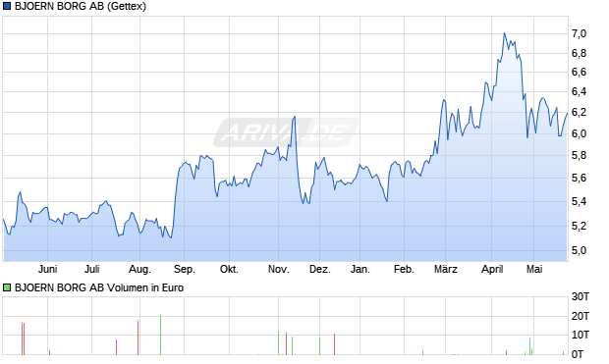
Task: Click the 'April' month axis label
Action: (x=492, y=269)
